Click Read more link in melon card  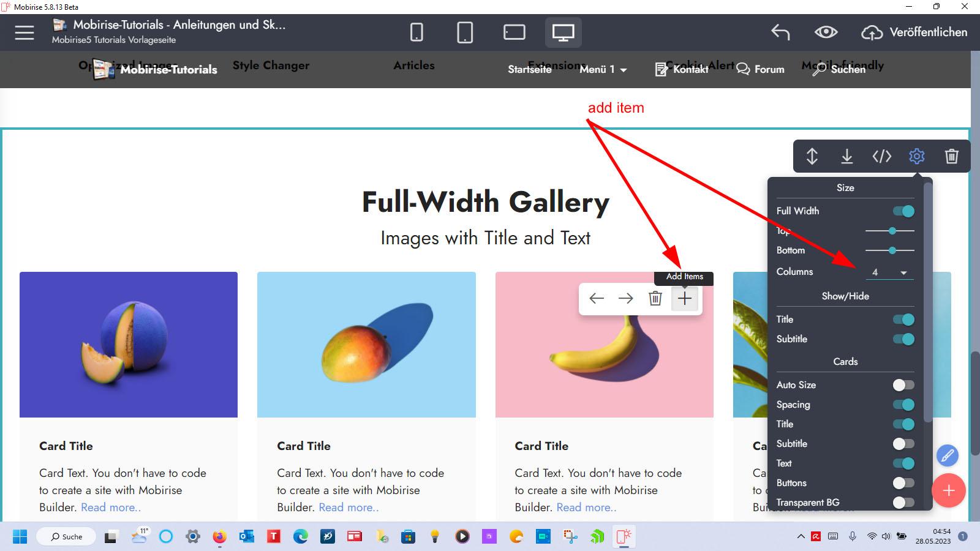(x=111, y=508)
